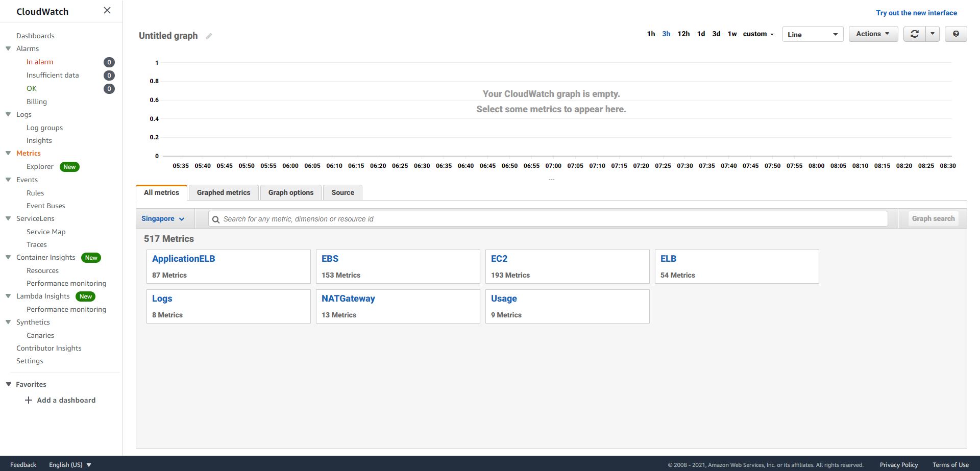Collapse the Synthetics section
The width and height of the screenshot is (980, 471).
click(x=8, y=322)
